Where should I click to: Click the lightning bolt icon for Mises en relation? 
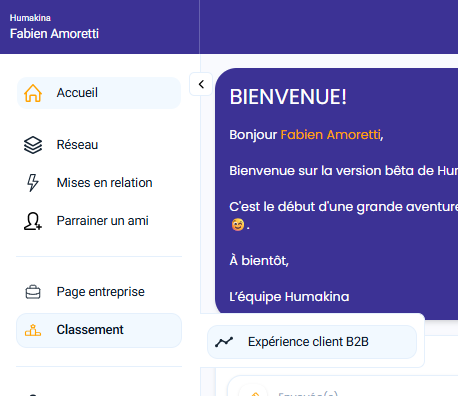33,183
